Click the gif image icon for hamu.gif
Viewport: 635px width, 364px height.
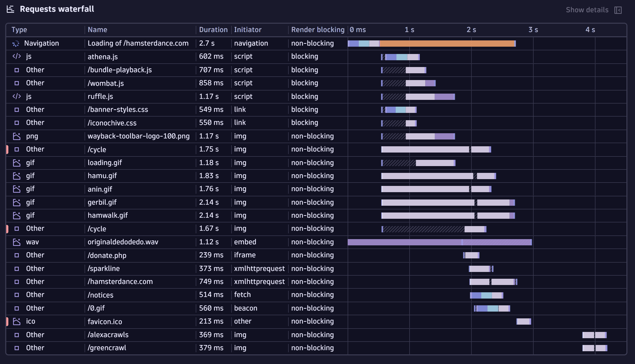(17, 176)
